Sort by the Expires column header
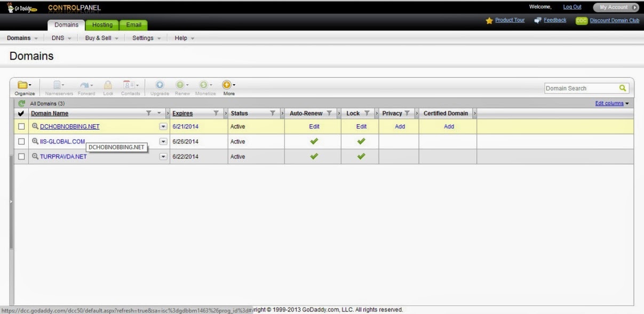 182,114
